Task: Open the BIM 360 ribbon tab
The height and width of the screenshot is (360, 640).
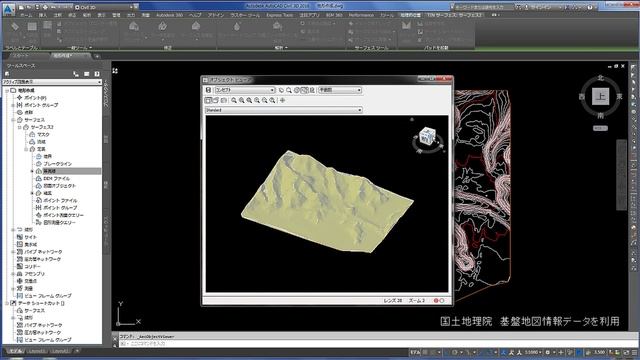Action: click(x=334, y=15)
